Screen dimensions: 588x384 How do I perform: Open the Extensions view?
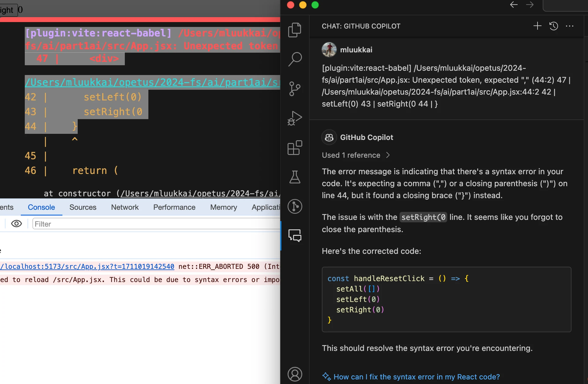pos(295,148)
